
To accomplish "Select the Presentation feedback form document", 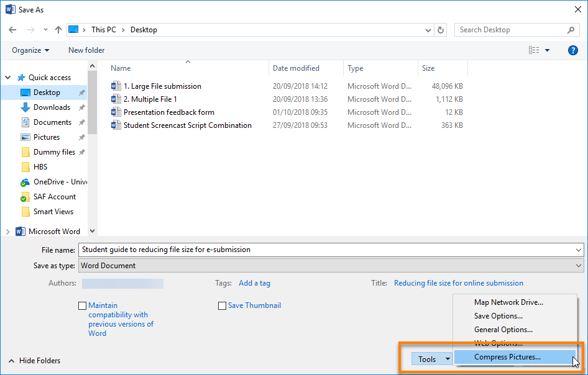I will (x=168, y=112).
